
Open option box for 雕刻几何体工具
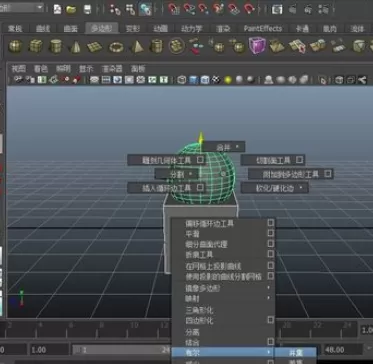200,160
